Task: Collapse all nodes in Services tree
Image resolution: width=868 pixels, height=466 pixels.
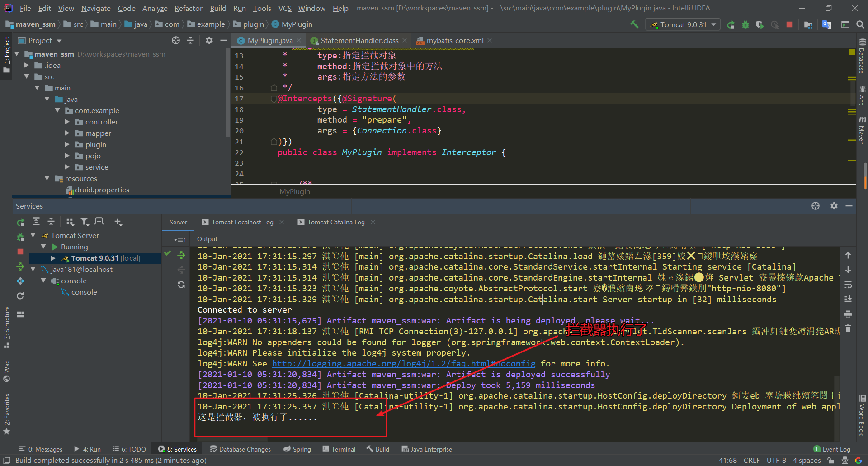Action: pos(51,221)
